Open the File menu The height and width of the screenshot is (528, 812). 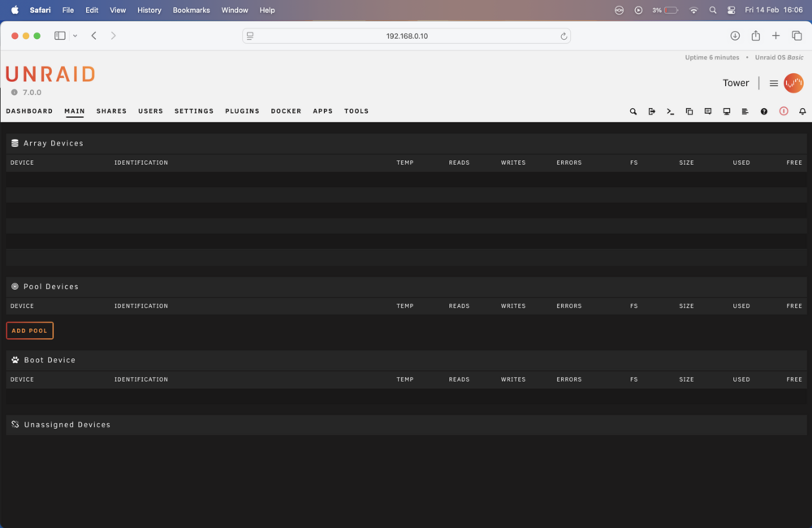click(68, 10)
